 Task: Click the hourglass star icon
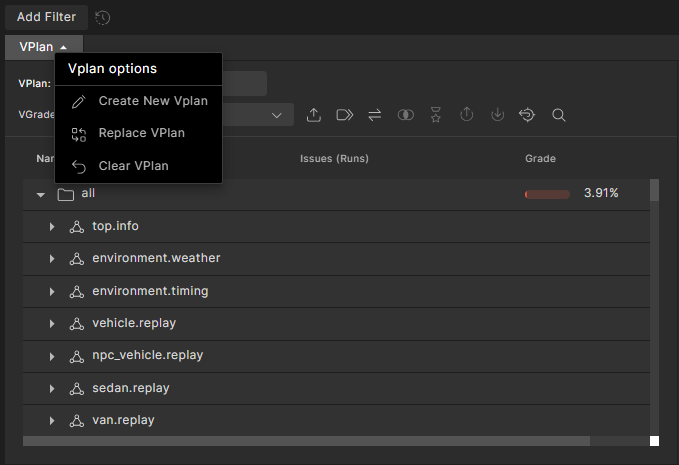pyautogui.click(x=436, y=115)
